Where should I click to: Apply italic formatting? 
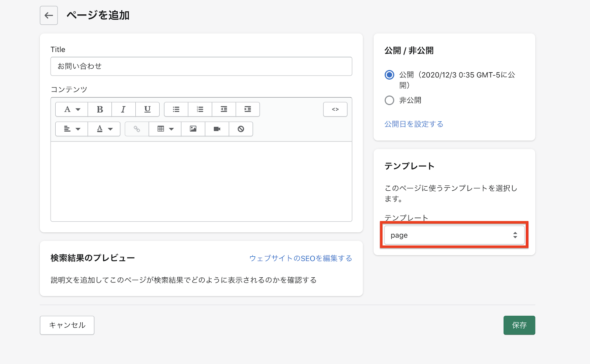point(123,110)
